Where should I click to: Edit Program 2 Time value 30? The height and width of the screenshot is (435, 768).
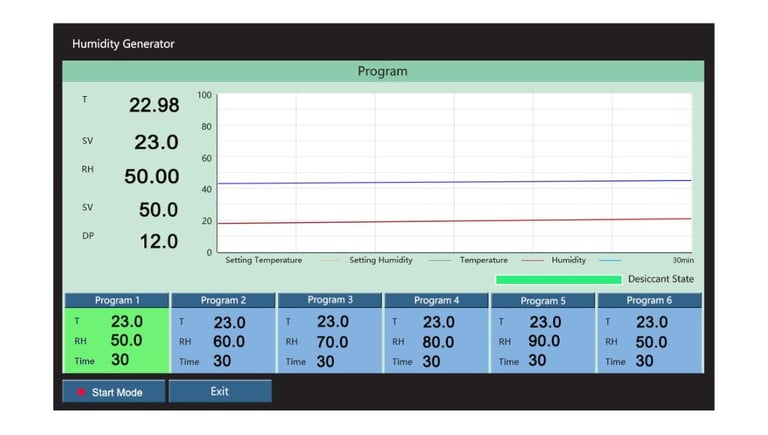click(222, 361)
